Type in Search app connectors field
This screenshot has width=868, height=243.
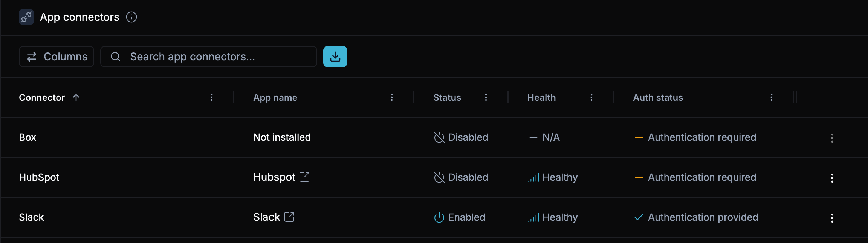(x=219, y=57)
